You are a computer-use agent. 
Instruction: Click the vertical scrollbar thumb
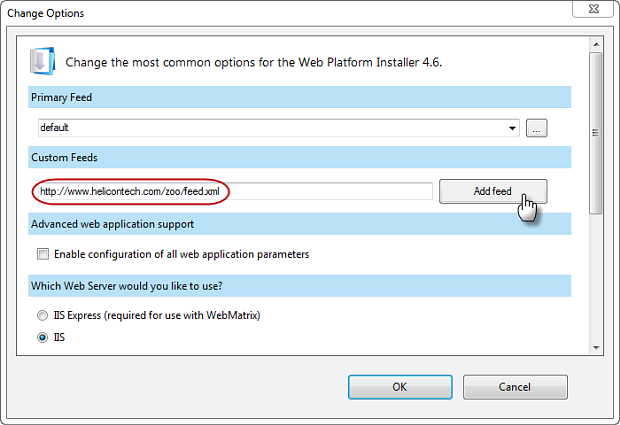coord(596,130)
